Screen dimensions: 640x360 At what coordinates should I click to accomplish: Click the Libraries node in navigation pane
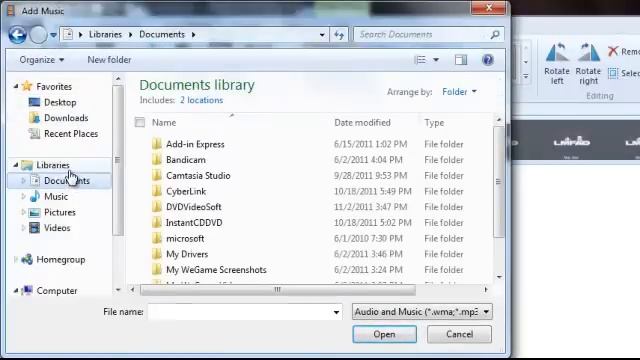[53, 165]
